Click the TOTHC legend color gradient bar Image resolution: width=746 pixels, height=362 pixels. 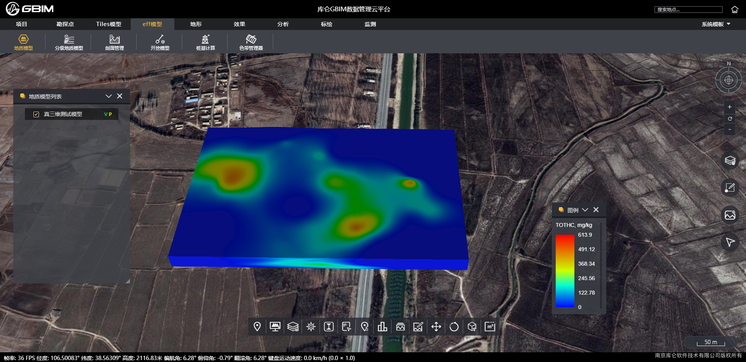click(565, 272)
